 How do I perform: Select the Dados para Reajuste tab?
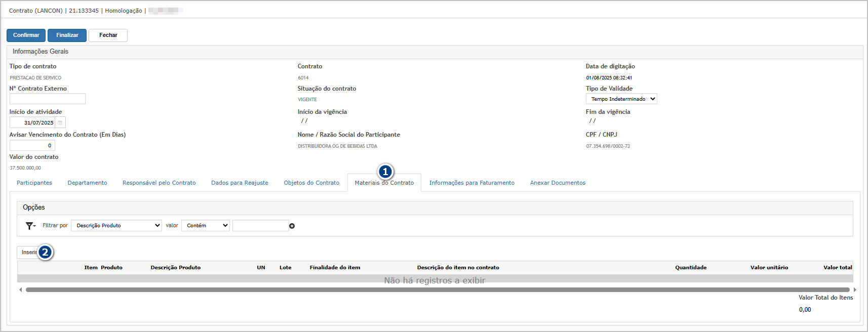click(240, 183)
